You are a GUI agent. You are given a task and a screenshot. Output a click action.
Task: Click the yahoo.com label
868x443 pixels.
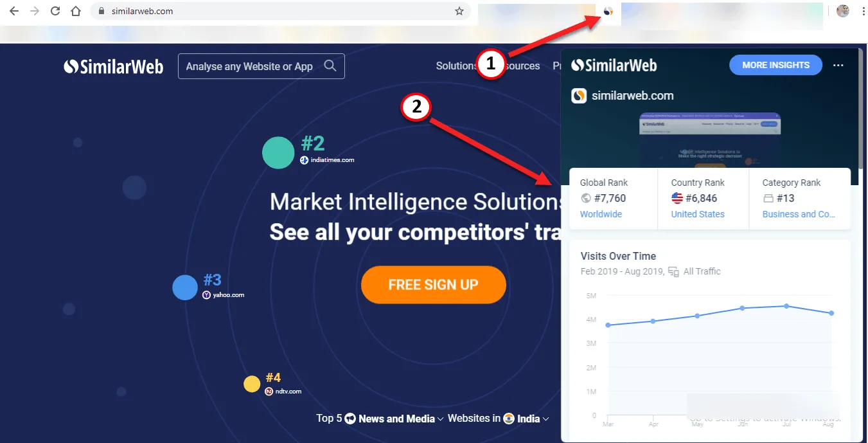click(229, 295)
